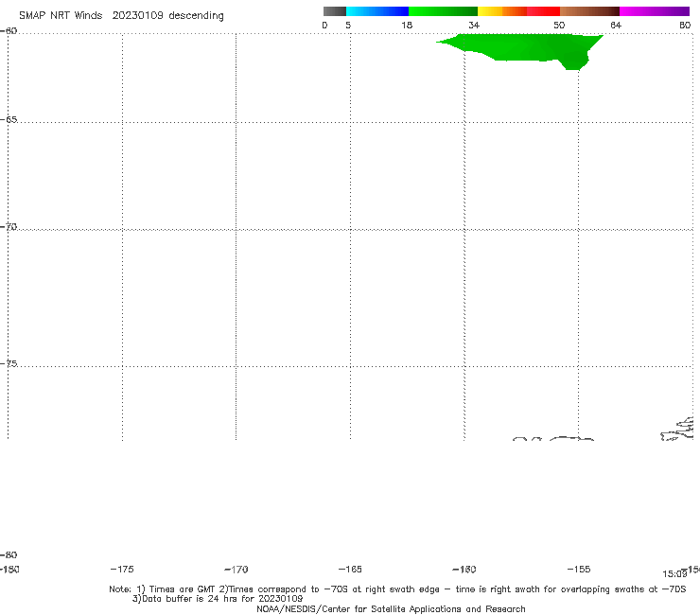Click the yellow-orange segment of the color bar
This screenshot has height=615, width=700.
pyautogui.click(x=502, y=11)
